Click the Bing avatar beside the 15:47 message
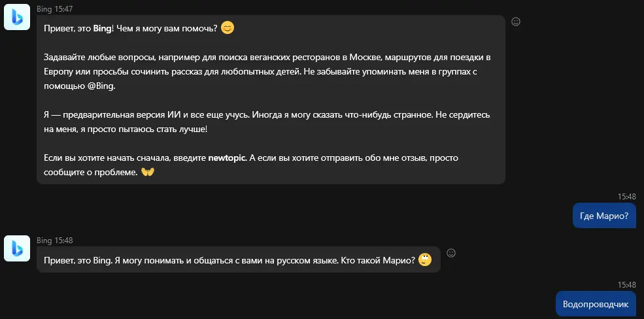 17,17
